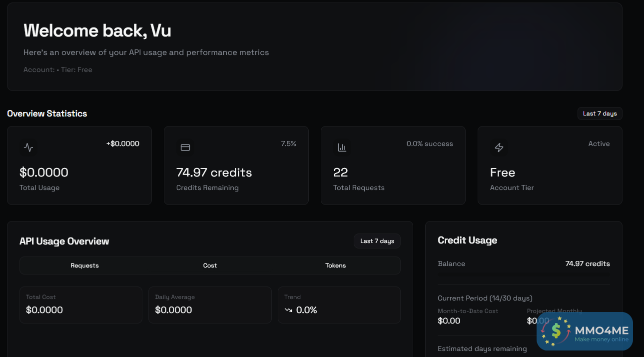
Task: Open the Last 7 days selector in API Usage Overview
Action: coord(377,241)
